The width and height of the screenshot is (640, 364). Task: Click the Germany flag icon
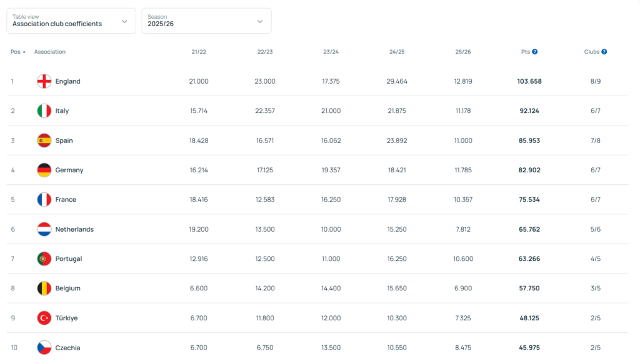point(44,170)
